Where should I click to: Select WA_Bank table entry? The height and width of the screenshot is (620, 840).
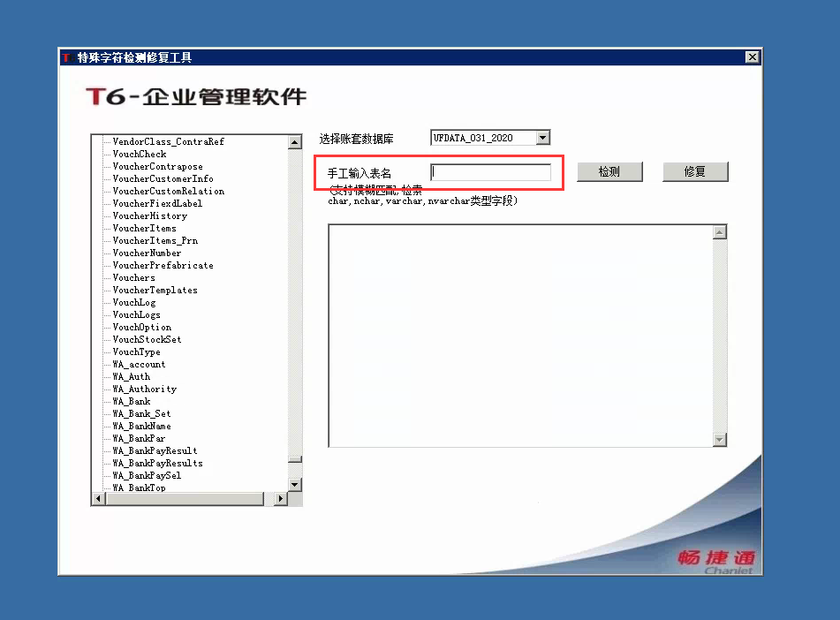tap(132, 401)
